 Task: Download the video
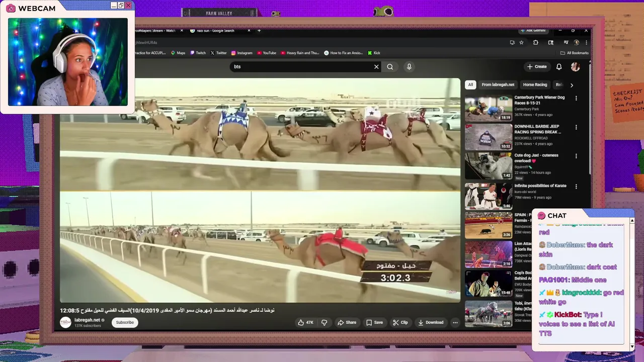[431, 322]
